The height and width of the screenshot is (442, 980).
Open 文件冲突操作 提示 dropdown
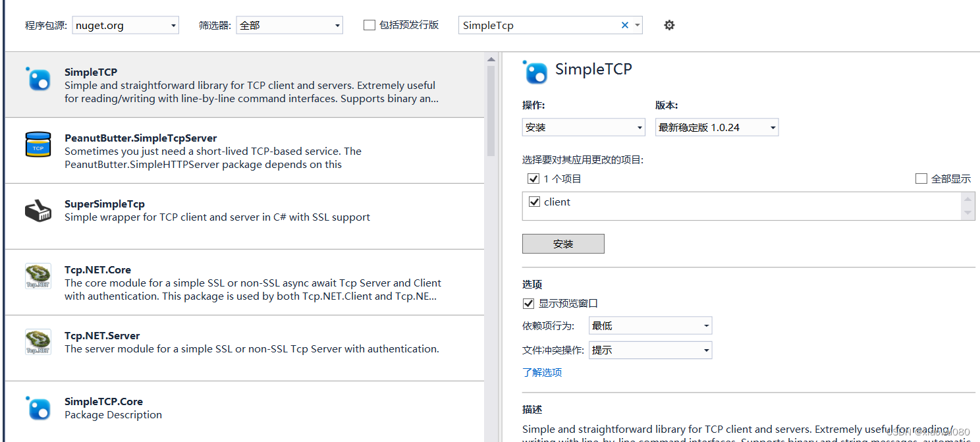[x=650, y=350]
